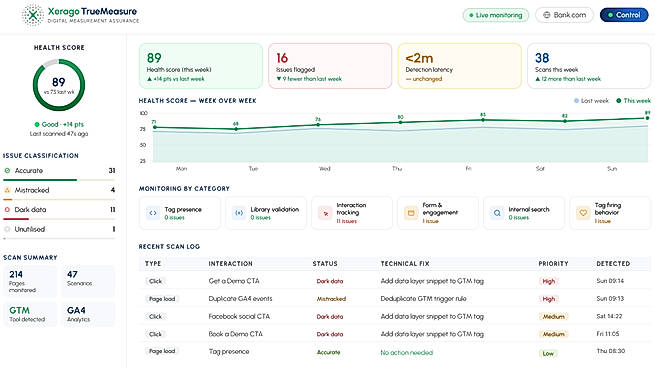Sort by the STATUS column header

point(325,264)
